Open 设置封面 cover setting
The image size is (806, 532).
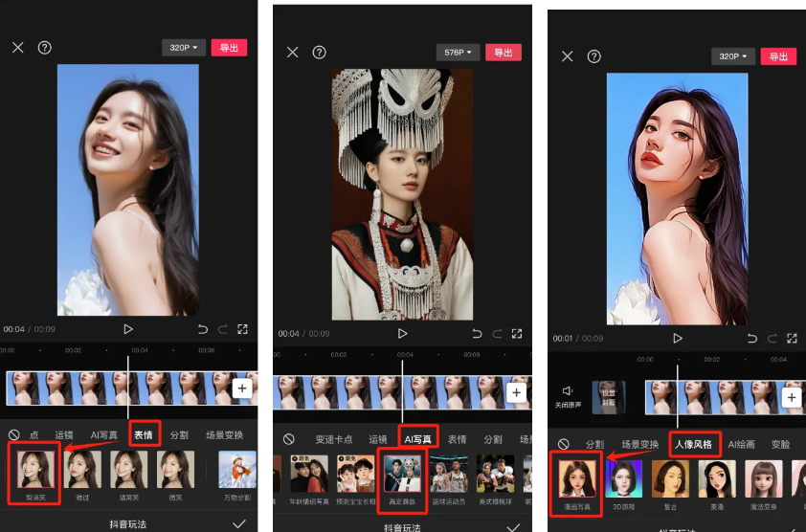pyautogui.click(x=609, y=397)
